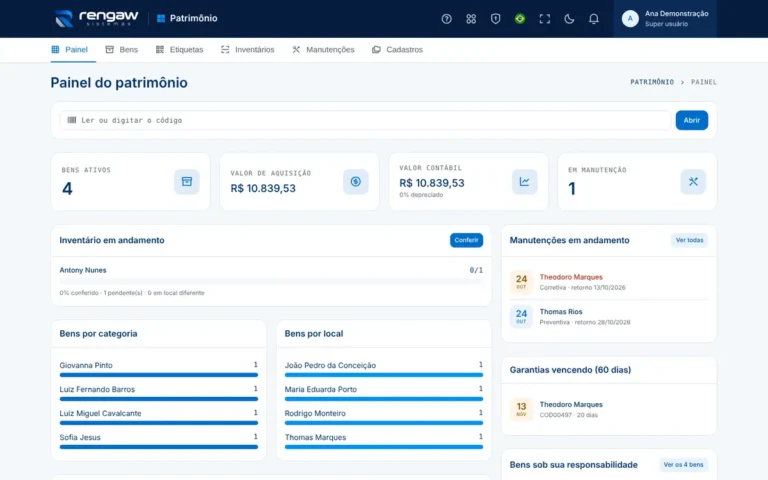Screen dimensions: 768x480
Task: Click the 24 OUT badge beside Theodoro Marques corretiva
Action: click(521, 282)
